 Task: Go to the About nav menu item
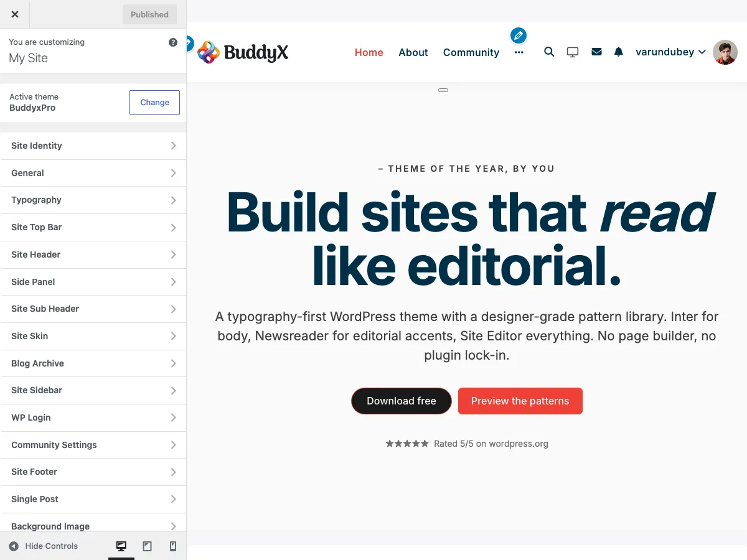tap(413, 52)
